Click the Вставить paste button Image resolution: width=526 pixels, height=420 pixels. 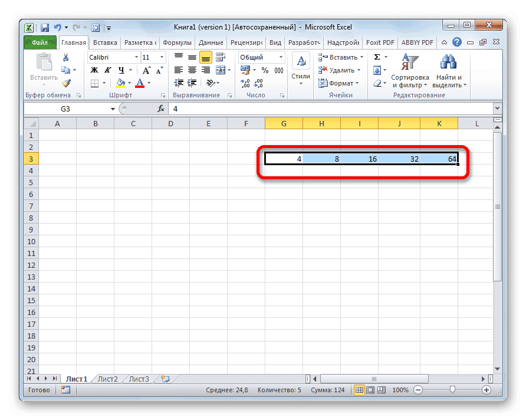[x=43, y=65]
